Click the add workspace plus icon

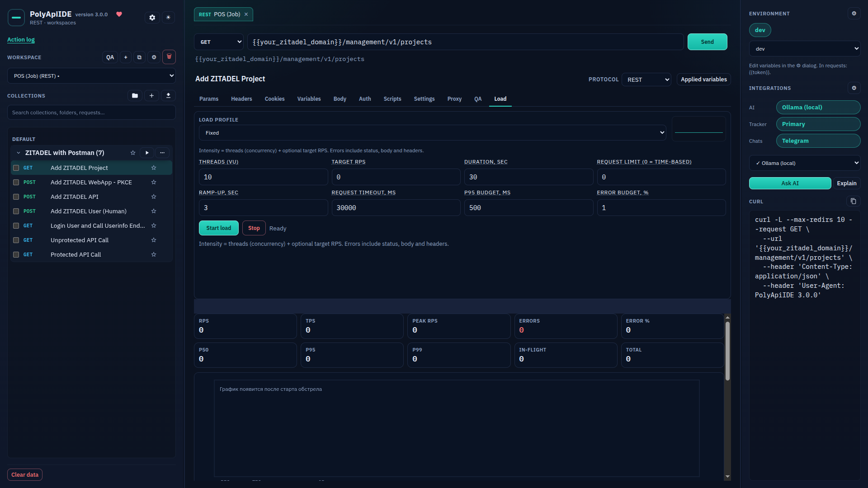click(126, 57)
